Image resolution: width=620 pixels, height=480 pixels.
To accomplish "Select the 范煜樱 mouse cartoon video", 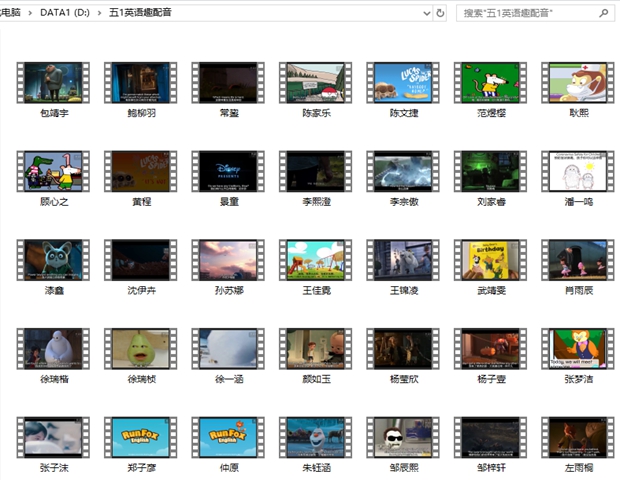I will coord(490,83).
